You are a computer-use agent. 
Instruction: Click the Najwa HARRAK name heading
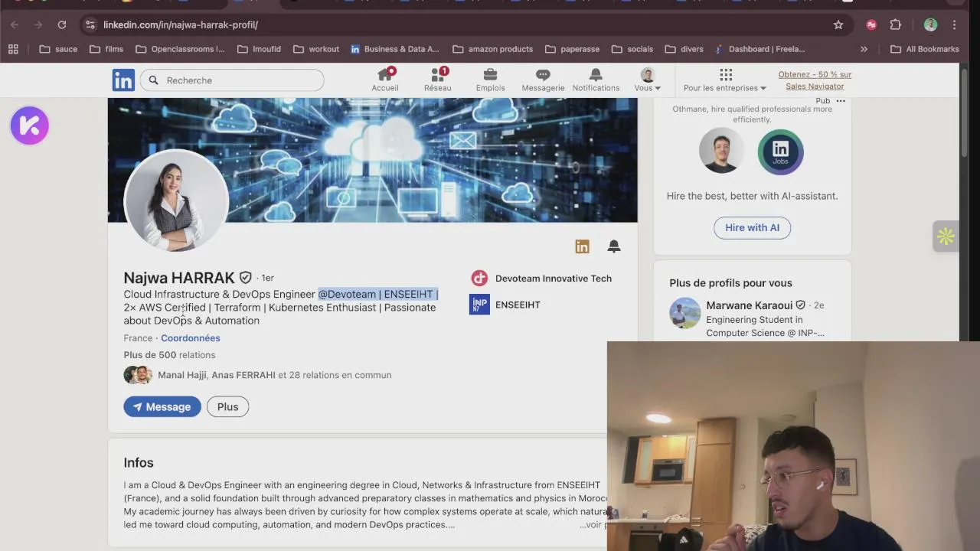(x=179, y=278)
